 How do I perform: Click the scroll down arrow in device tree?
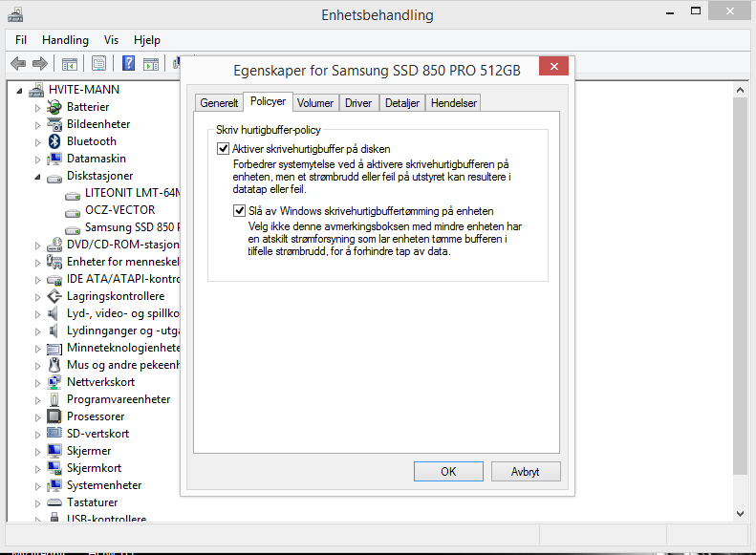tap(740, 514)
